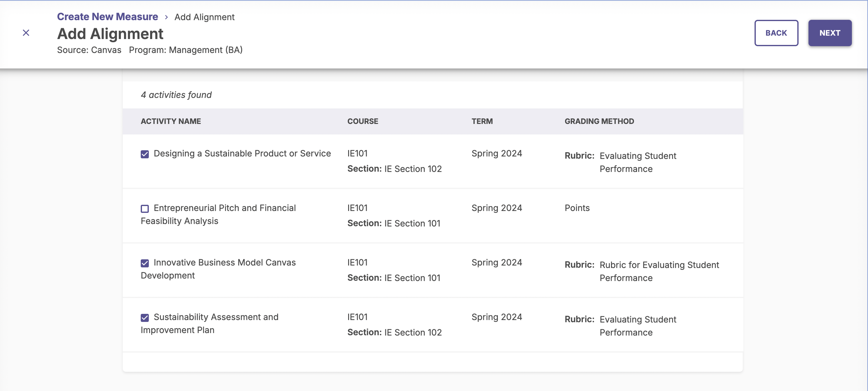Click the GRADING METHOD column header
868x391 pixels.
coord(599,121)
